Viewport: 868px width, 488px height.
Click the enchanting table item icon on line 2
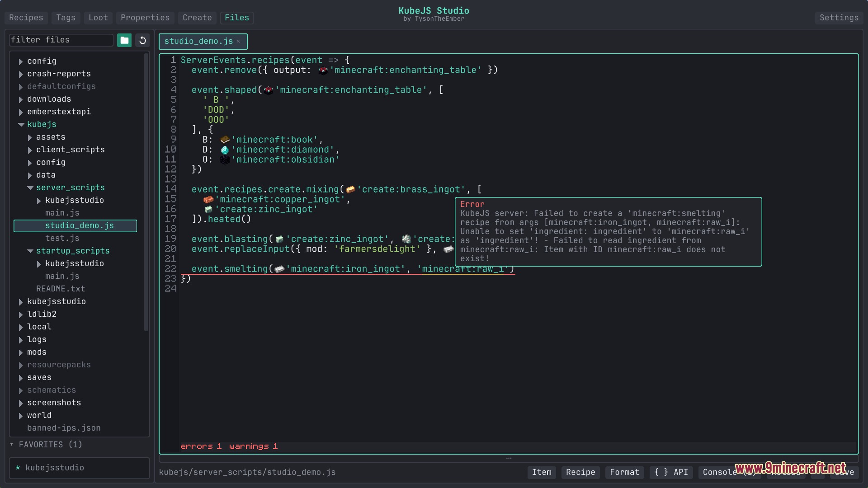pos(323,70)
